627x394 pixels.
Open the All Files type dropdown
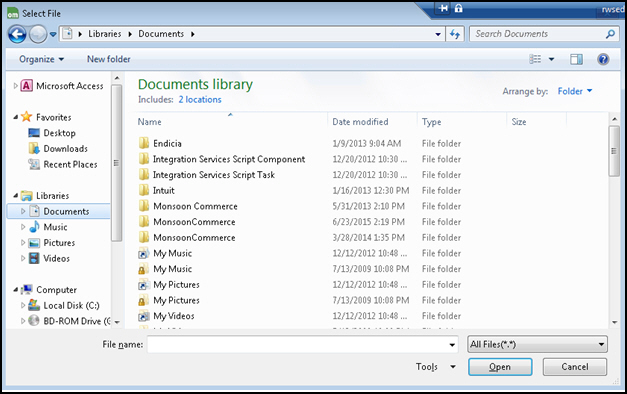click(537, 344)
